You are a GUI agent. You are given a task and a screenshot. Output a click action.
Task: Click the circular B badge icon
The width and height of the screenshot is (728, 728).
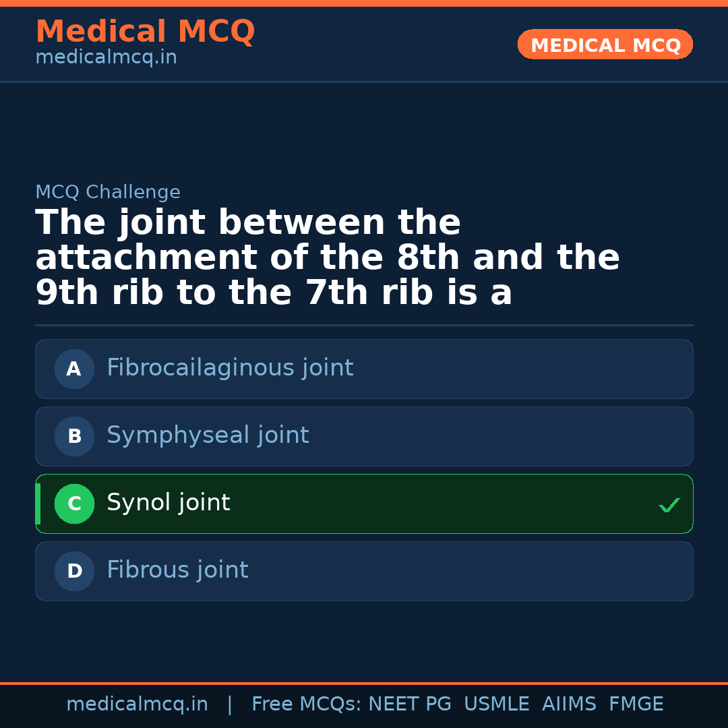74,436
